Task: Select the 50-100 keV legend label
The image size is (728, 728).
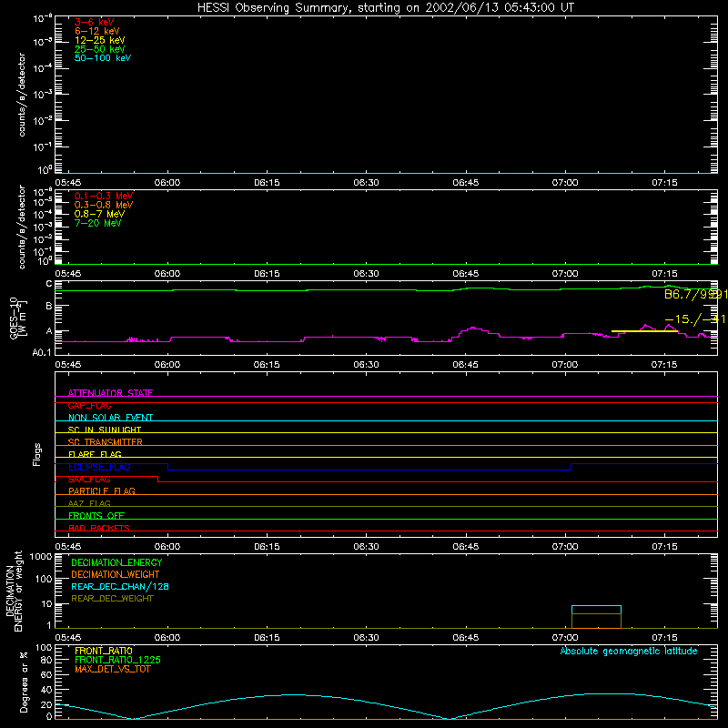Action: (103, 58)
